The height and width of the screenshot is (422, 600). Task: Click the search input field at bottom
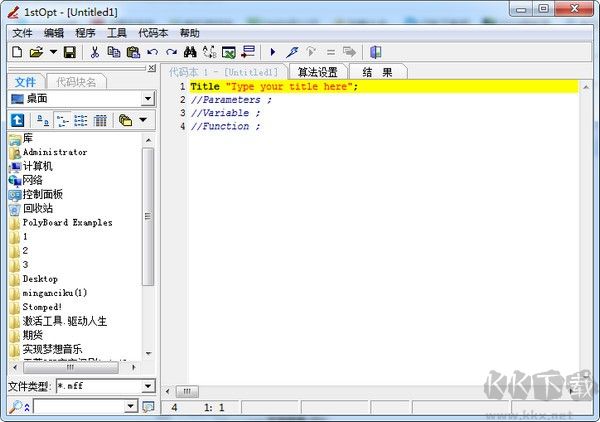tap(80, 406)
